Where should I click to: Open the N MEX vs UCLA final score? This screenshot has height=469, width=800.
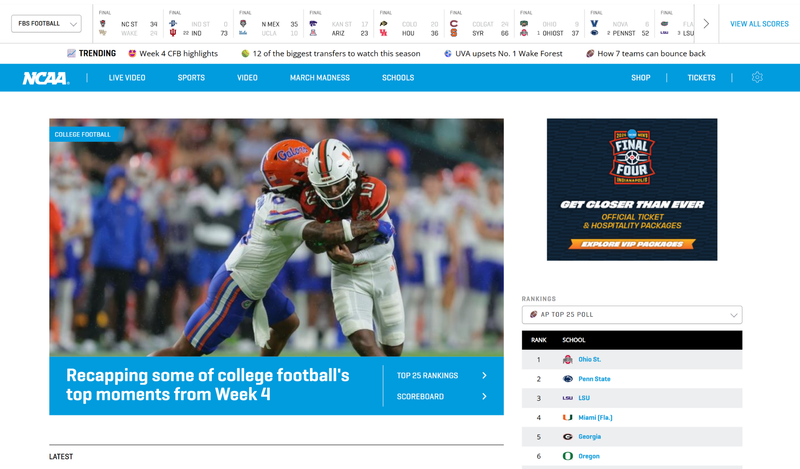(268, 24)
